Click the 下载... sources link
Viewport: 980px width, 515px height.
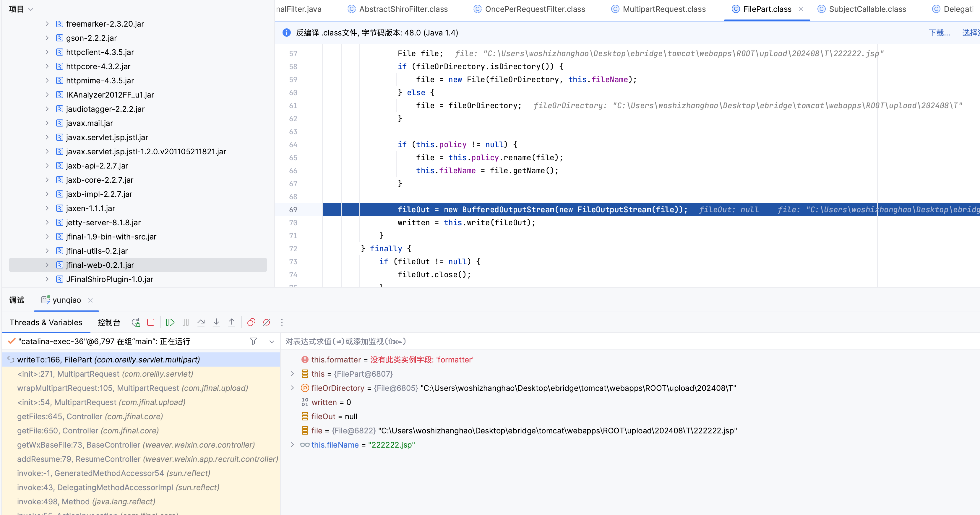(939, 33)
